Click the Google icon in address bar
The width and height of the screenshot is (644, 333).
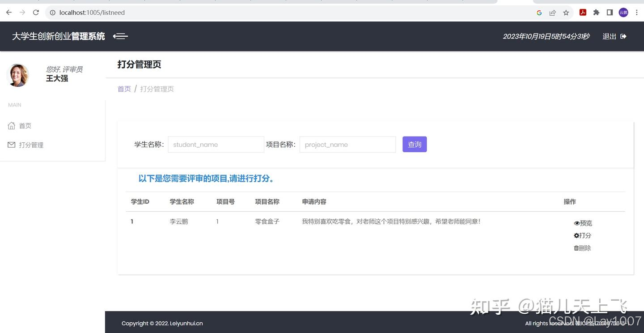(x=539, y=13)
